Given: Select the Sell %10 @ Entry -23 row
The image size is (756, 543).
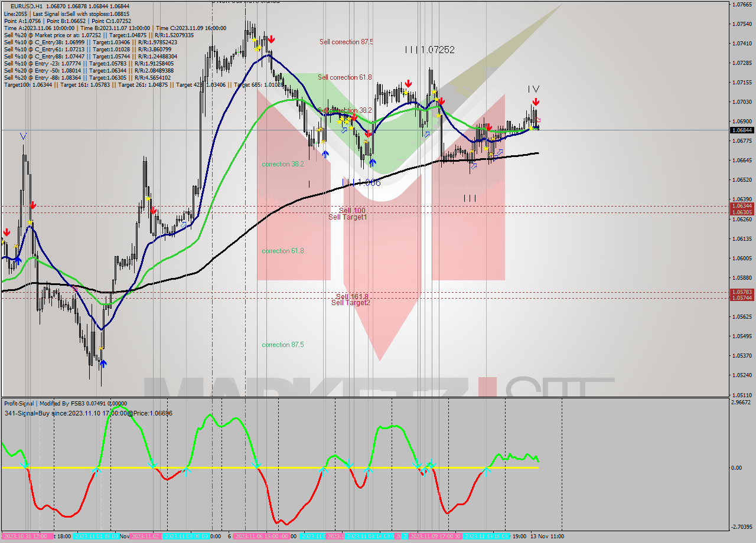Looking at the screenshot, I should coord(90,63).
